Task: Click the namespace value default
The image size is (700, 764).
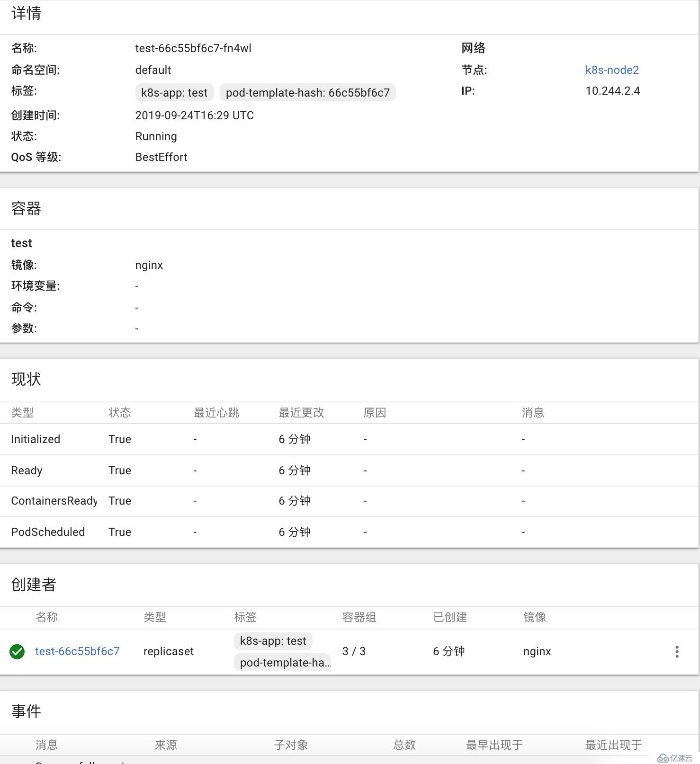Action: (x=153, y=70)
